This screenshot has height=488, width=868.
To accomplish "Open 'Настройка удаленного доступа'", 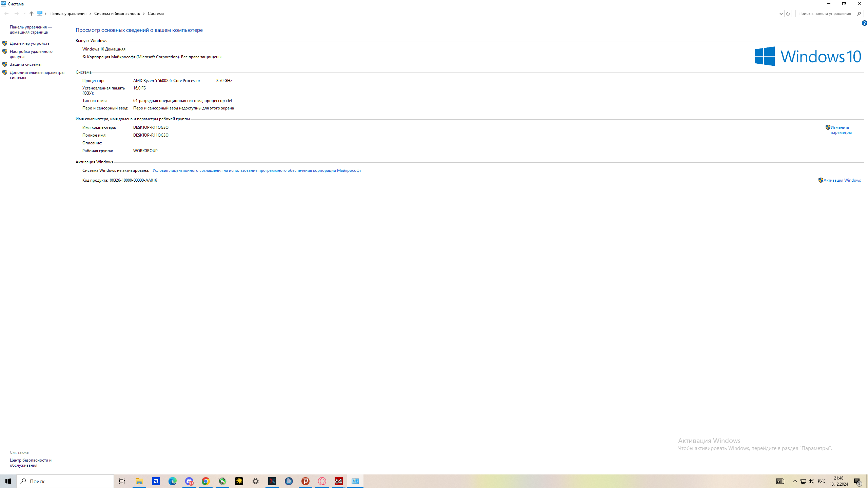I will point(31,54).
